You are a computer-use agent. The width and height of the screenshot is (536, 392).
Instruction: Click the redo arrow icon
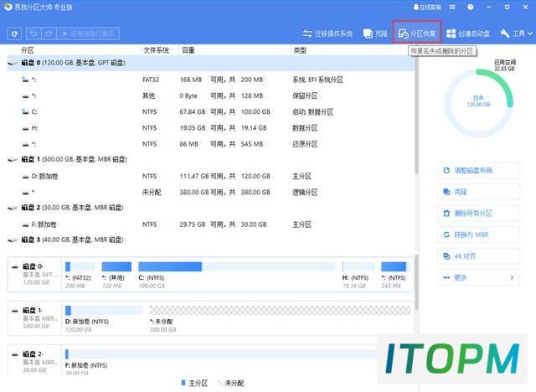click(x=49, y=34)
